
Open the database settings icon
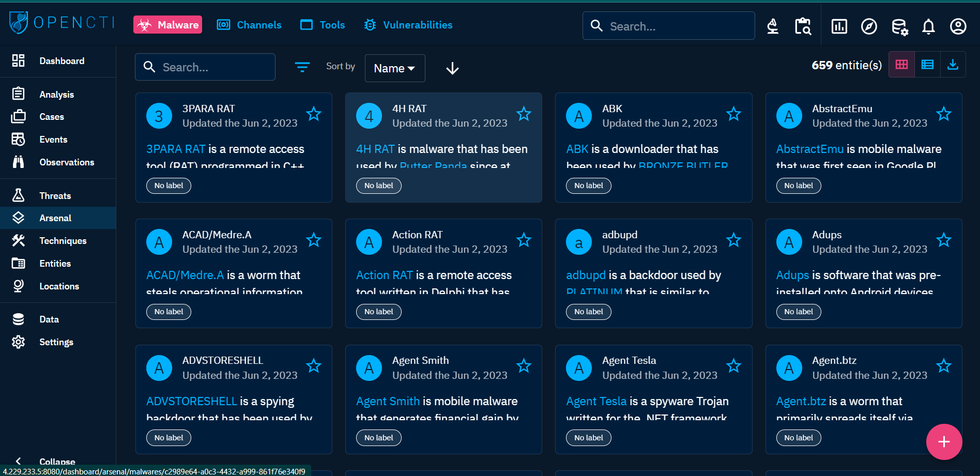click(x=899, y=26)
